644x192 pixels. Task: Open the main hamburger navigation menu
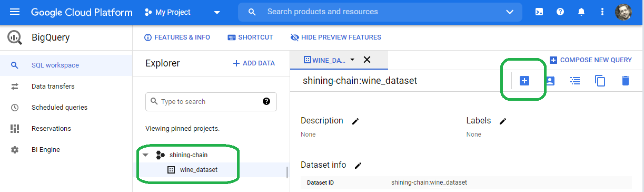coord(15,12)
